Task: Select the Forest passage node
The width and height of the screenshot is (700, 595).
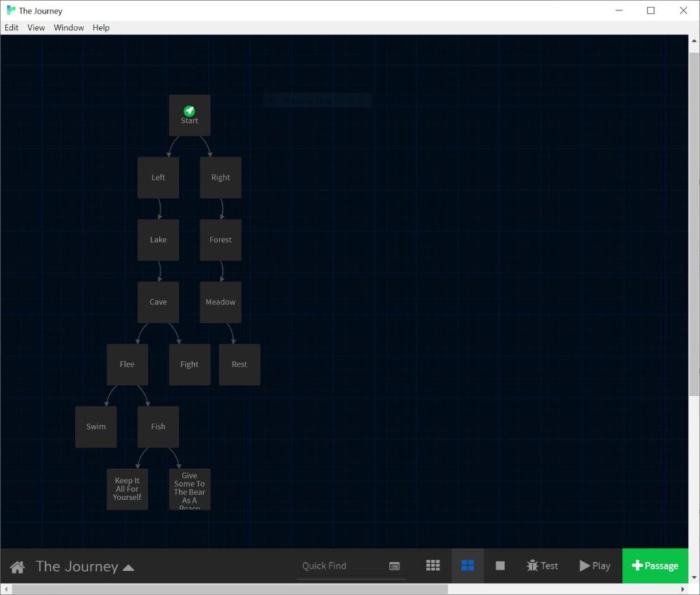Action: click(220, 240)
